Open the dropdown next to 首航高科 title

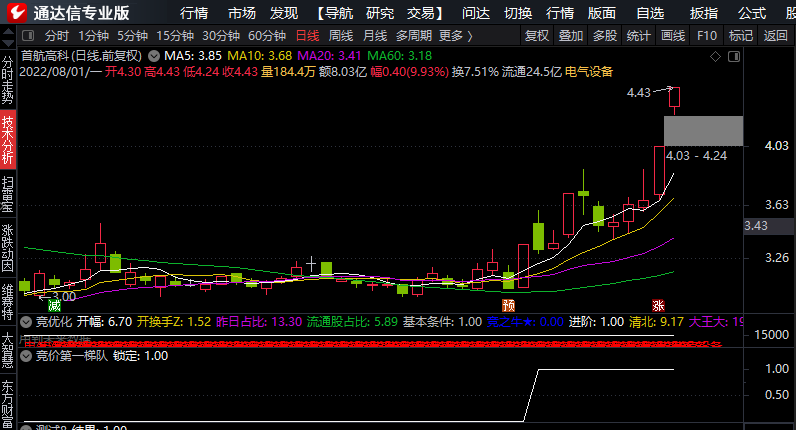coord(153,56)
